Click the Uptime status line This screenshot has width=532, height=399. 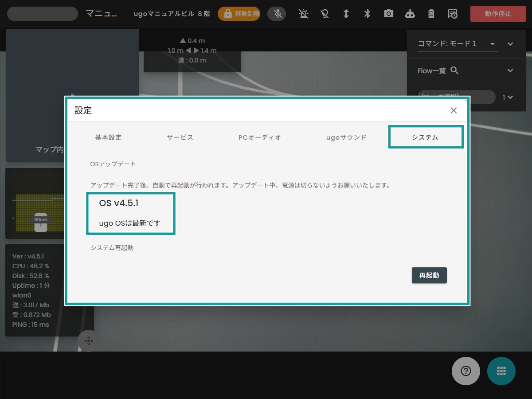click(31, 286)
